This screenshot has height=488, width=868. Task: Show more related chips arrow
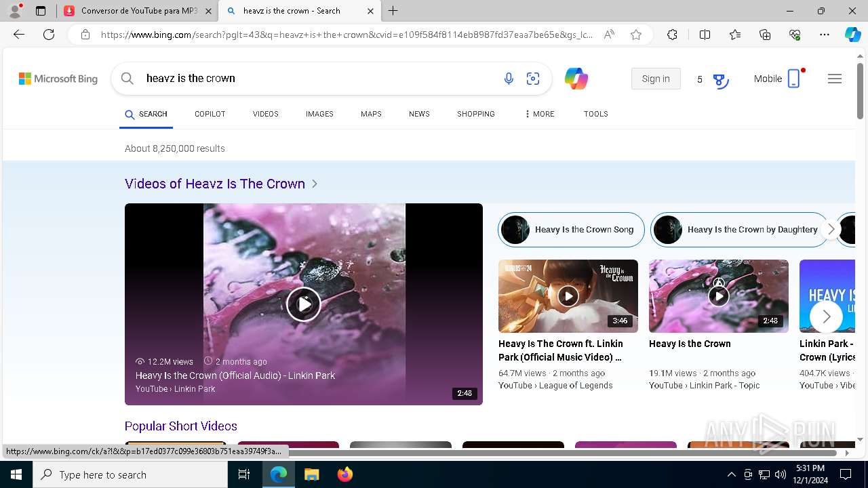[831, 230]
